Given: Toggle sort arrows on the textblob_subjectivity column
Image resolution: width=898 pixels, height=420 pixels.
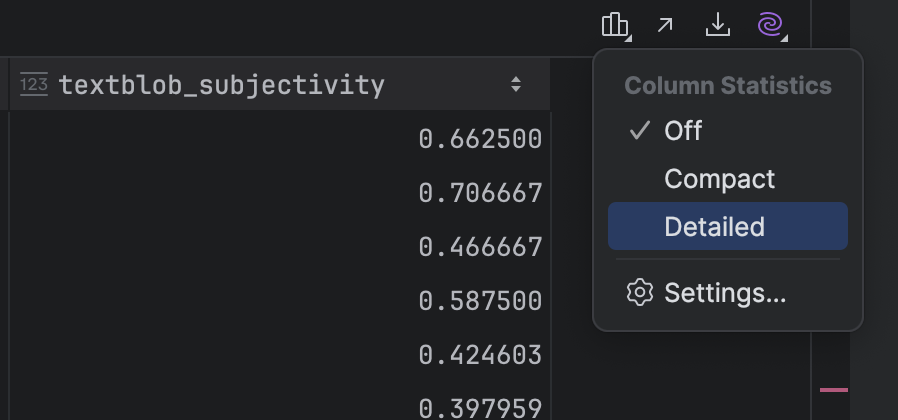Looking at the screenshot, I should (516, 84).
